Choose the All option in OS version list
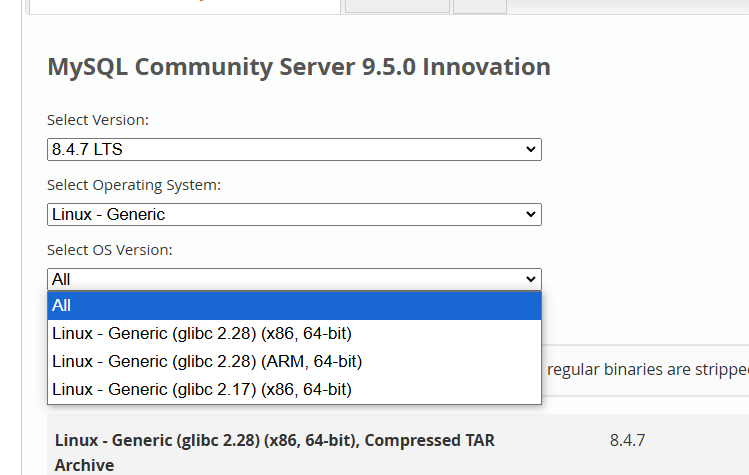Image resolution: width=749 pixels, height=475 pixels. coord(294,306)
